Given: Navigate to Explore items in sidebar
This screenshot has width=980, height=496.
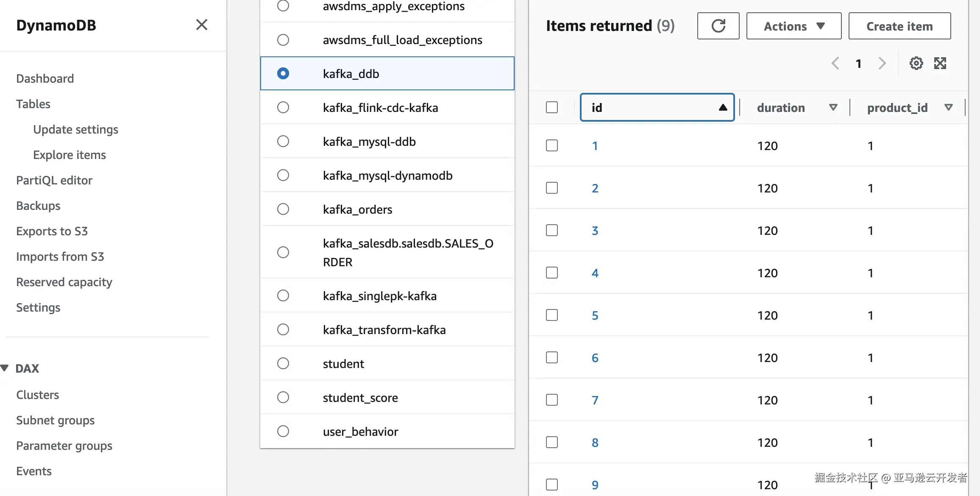Looking at the screenshot, I should point(70,155).
